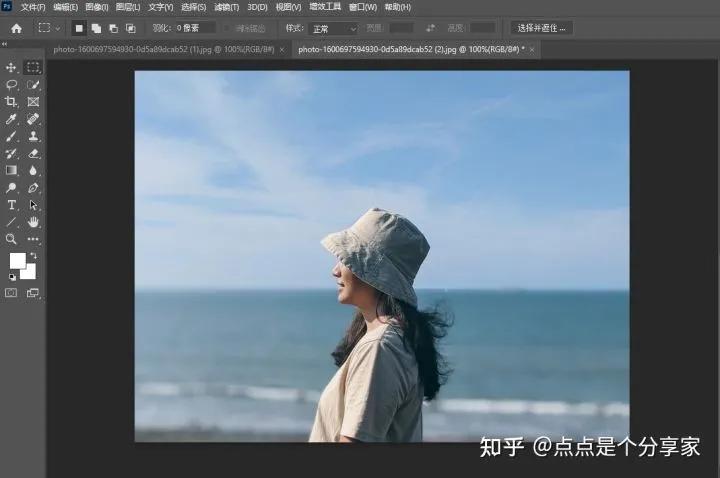
Task: Click the height input field
Action: [483, 28]
